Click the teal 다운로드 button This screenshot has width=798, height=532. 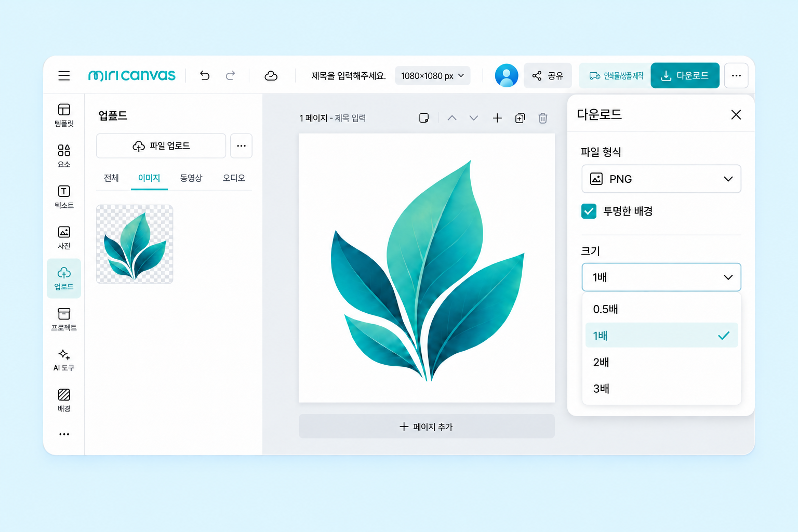[x=685, y=76]
